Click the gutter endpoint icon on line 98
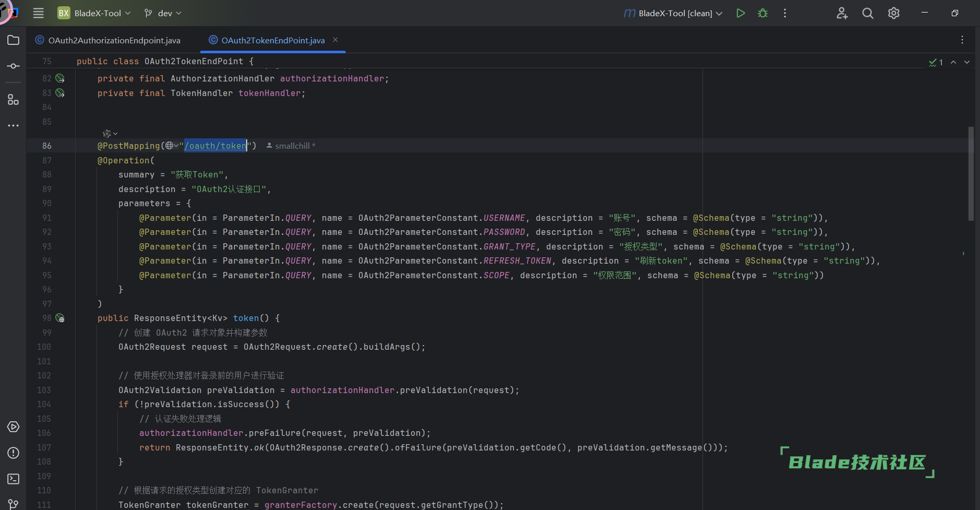Viewport: 980px width, 510px height. 60,318
